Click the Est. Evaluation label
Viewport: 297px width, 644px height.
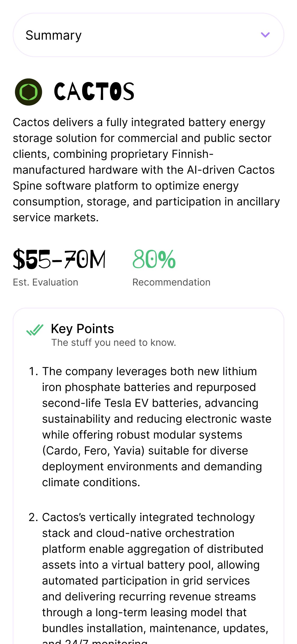point(45,282)
